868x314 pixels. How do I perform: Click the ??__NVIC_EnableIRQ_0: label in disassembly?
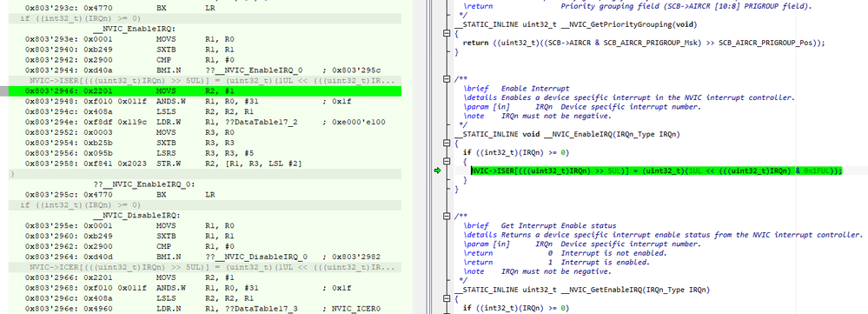coord(144,184)
